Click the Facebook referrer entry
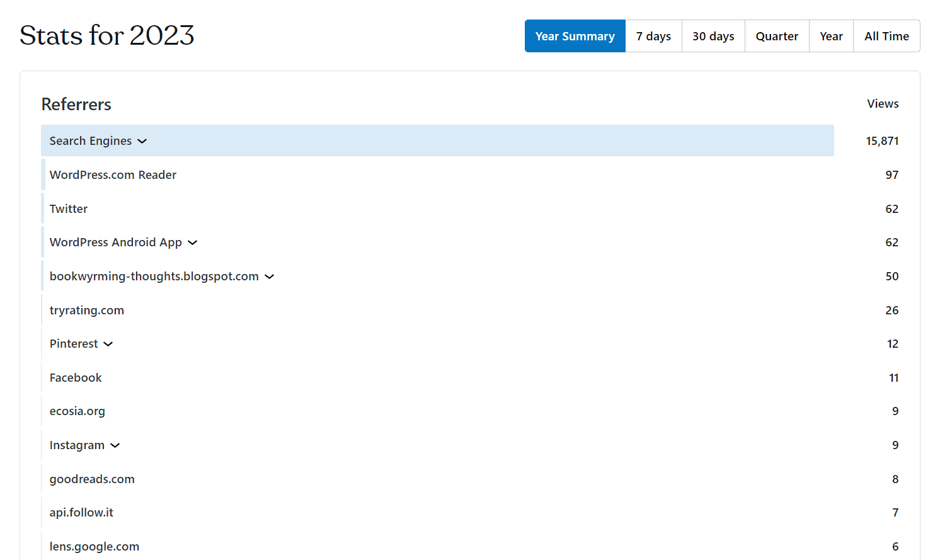 click(76, 378)
